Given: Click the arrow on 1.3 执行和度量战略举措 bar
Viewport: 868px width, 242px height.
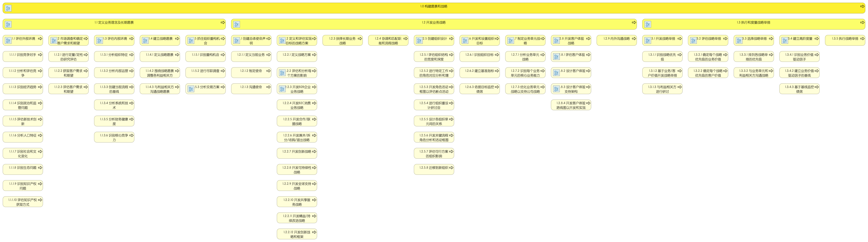Looking at the screenshot, I should coord(862,23).
